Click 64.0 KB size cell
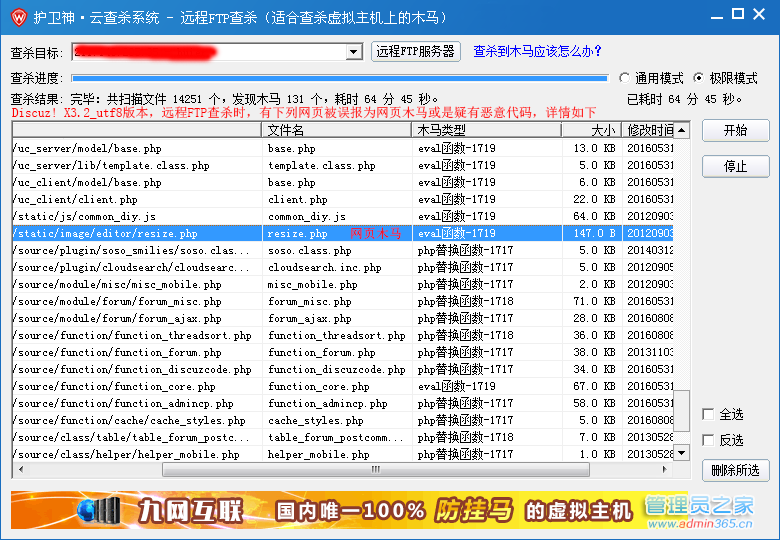 pos(594,216)
